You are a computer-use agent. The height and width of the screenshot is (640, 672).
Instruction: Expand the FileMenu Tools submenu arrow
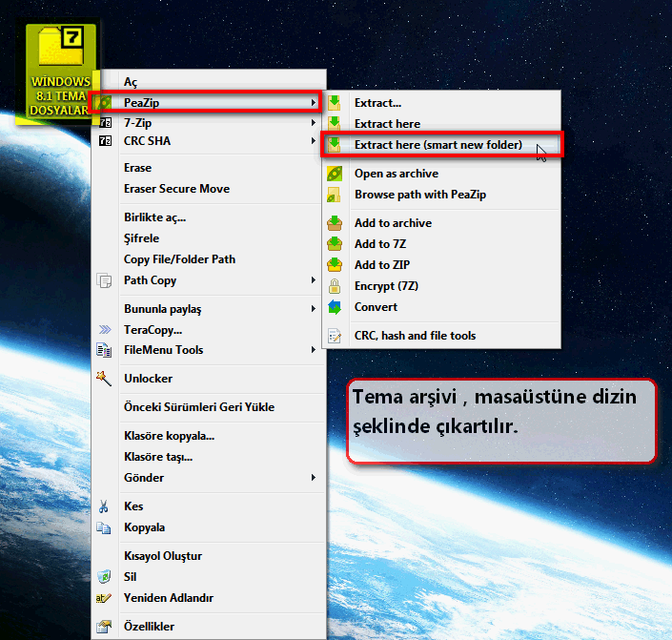tap(314, 350)
